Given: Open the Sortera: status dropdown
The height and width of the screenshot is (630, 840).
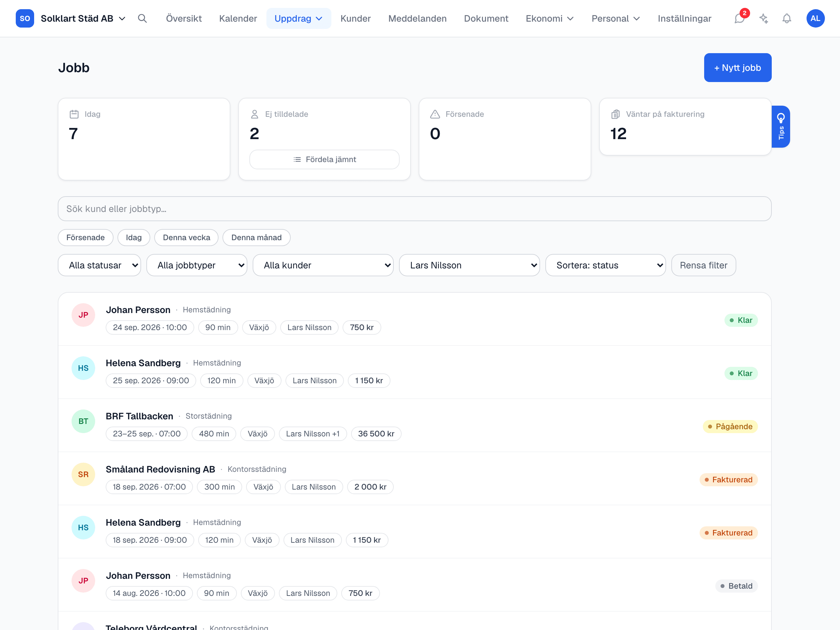Looking at the screenshot, I should [605, 265].
